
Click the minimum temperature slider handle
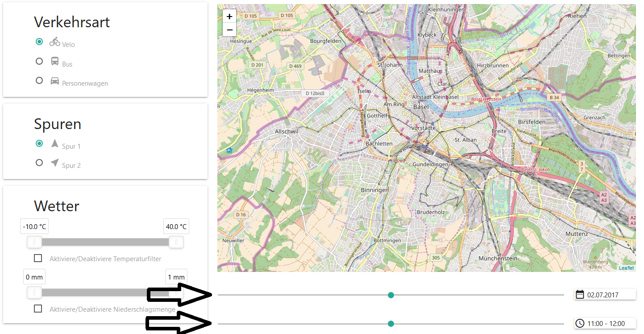(x=34, y=242)
